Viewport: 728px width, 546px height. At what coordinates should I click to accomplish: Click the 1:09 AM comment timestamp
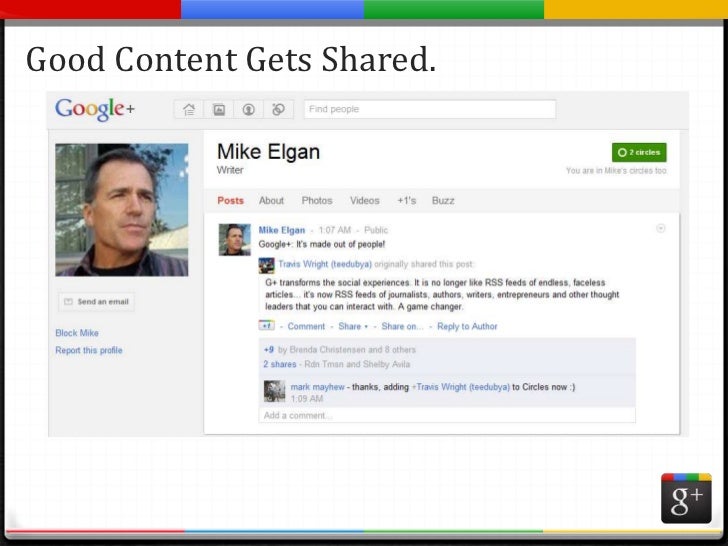click(307, 399)
